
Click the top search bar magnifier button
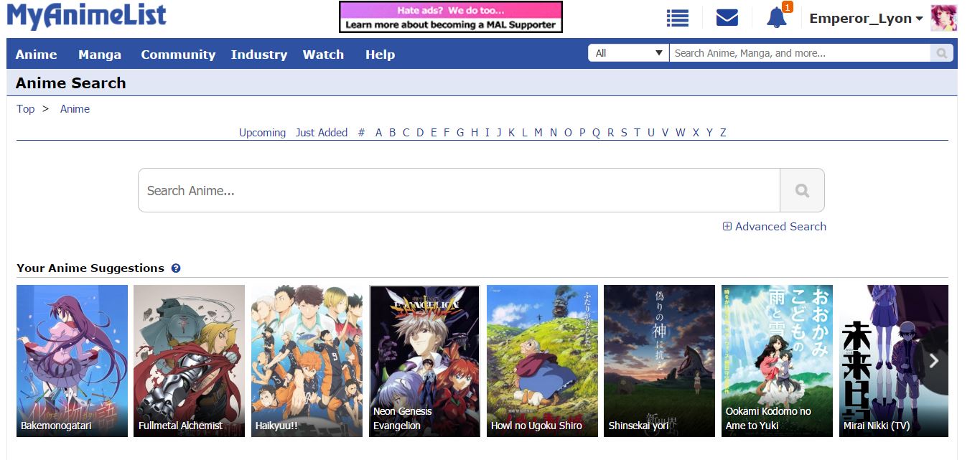pyautogui.click(x=941, y=53)
